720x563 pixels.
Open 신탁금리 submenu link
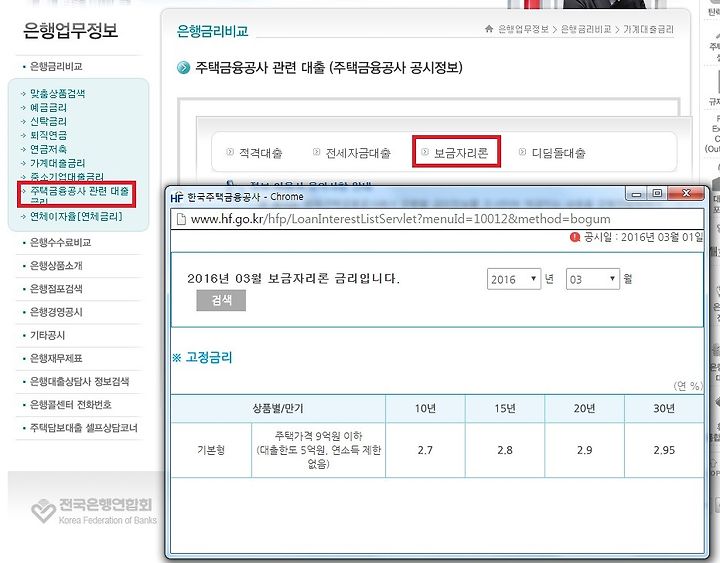coord(48,121)
